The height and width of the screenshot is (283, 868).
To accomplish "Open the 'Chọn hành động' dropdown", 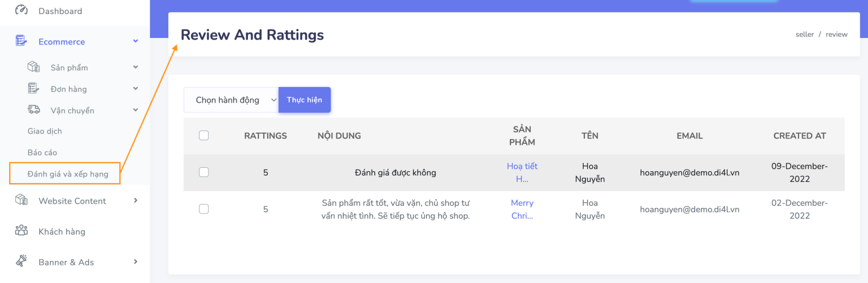I will pyautogui.click(x=231, y=100).
